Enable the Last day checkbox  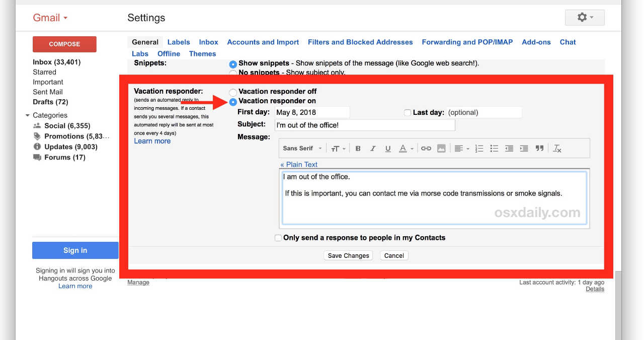tap(408, 113)
